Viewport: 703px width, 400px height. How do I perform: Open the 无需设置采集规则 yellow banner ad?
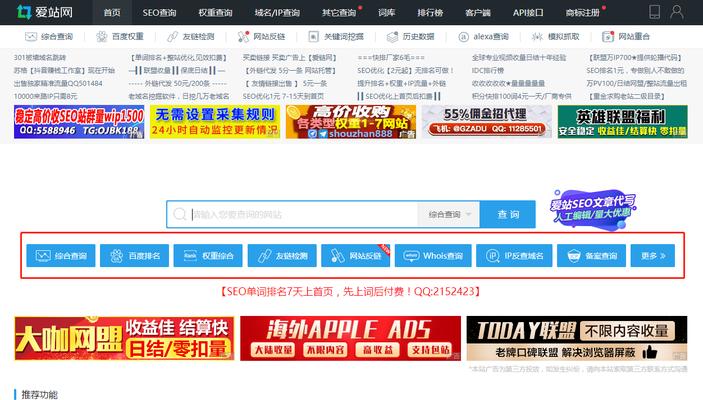tap(215, 122)
